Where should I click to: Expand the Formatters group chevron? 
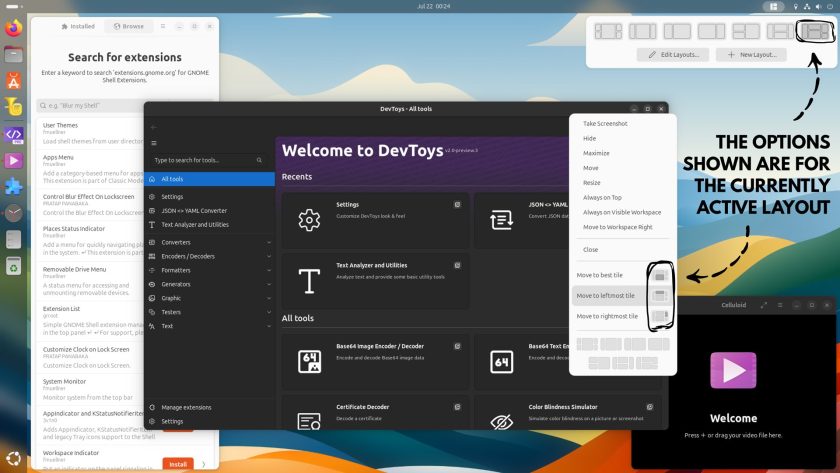269,270
